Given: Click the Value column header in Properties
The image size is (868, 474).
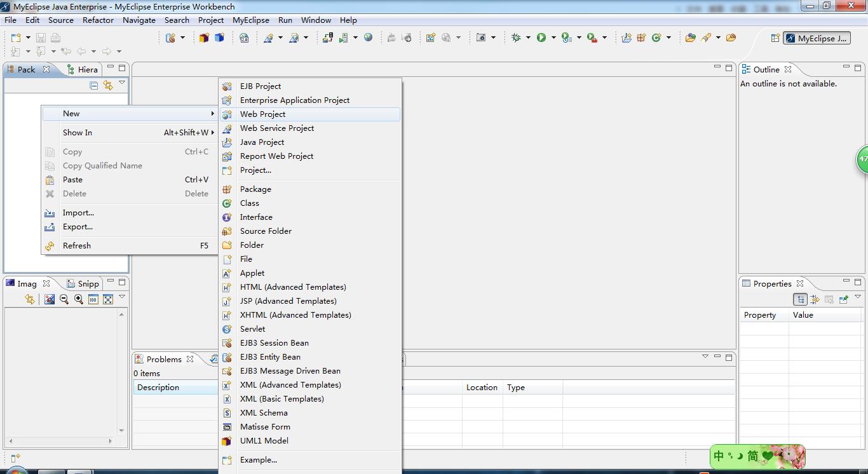Looking at the screenshot, I should 825,315.
